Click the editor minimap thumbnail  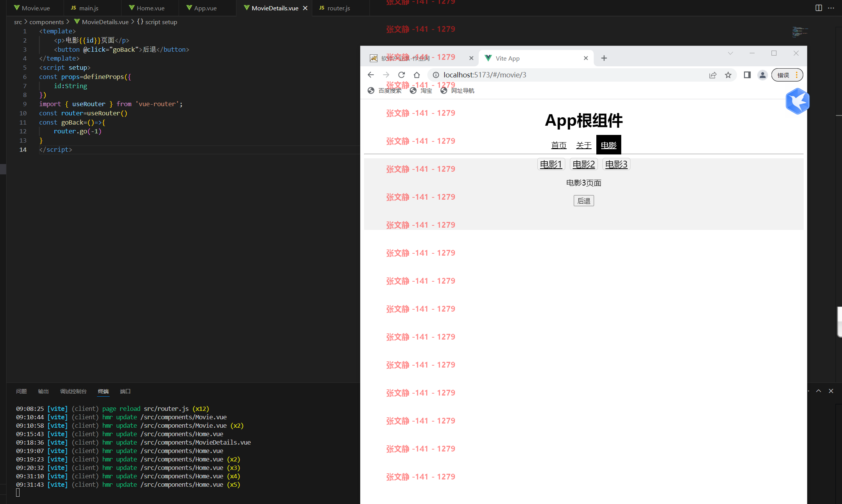(800, 32)
